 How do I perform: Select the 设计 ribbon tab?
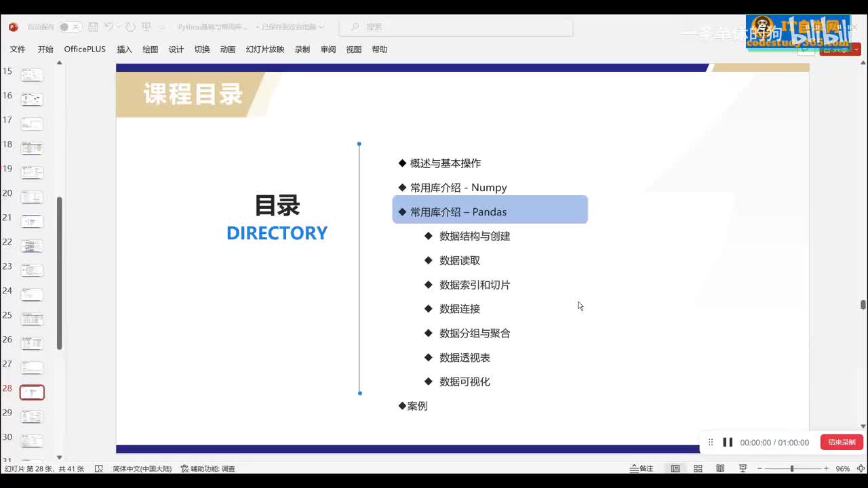tap(176, 49)
